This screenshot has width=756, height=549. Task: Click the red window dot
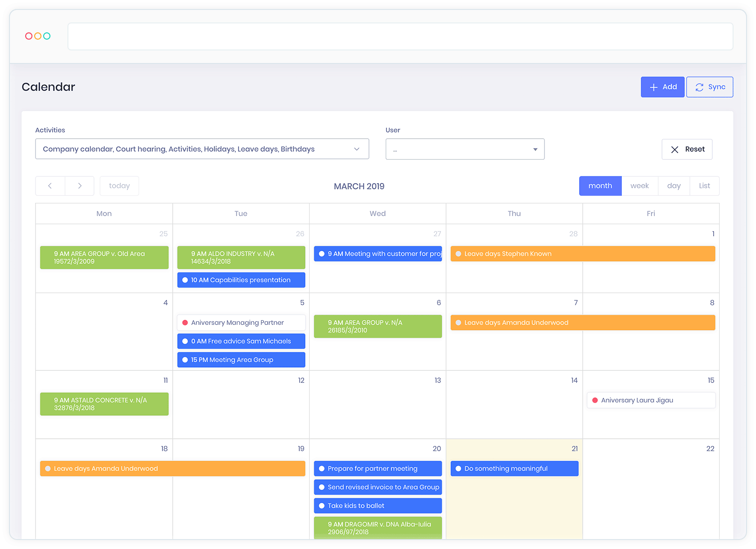pyautogui.click(x=29, y=36)
